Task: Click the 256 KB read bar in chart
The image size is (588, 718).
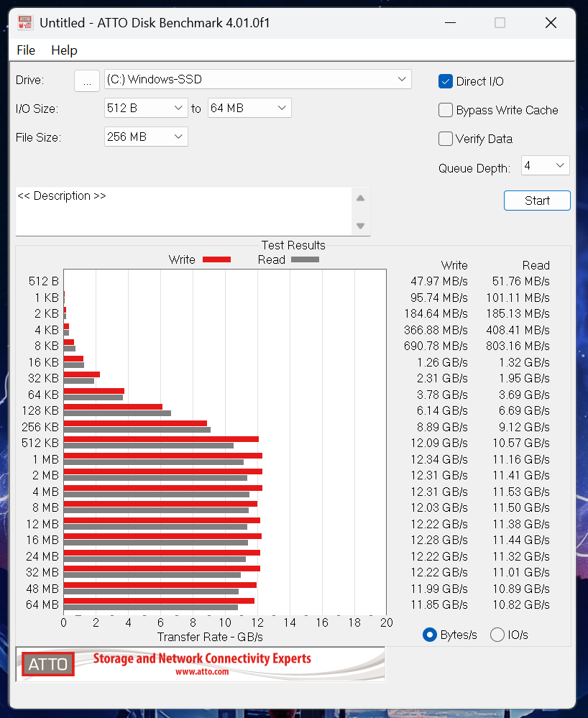Action: pyautogui.click(x=137, y=430)
